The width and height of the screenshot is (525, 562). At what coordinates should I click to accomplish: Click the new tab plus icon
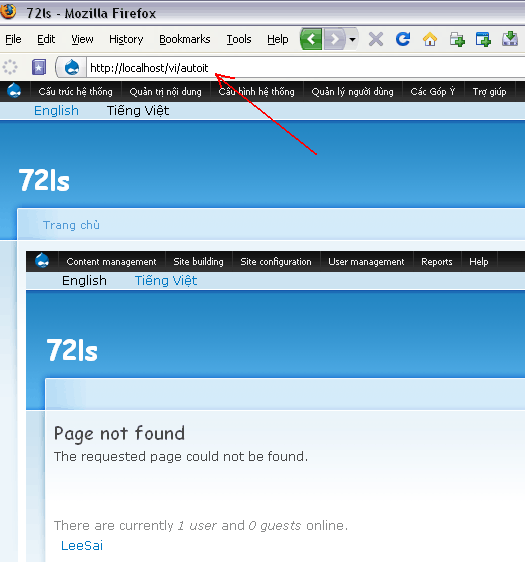click(457, 39)
